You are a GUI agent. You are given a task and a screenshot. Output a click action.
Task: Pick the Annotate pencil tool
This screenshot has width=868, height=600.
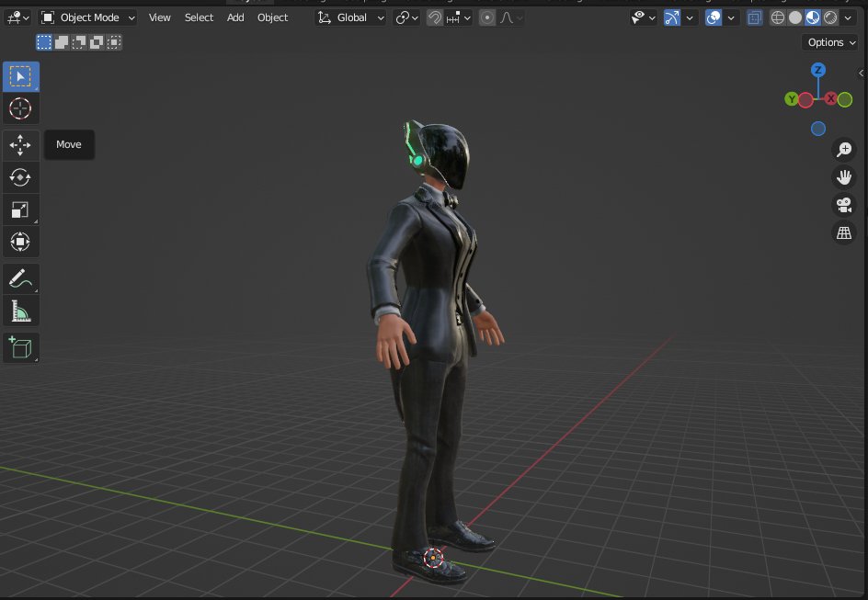tap(20, 279)
